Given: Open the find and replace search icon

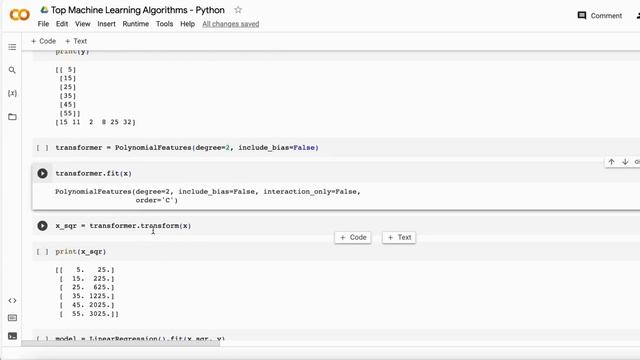Looking at the screenshot, I should point(12,70).
